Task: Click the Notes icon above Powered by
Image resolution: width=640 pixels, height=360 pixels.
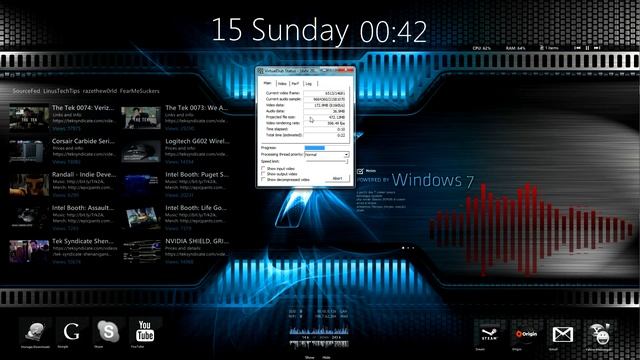Action: pyautogui.click(x=360, y=171)
